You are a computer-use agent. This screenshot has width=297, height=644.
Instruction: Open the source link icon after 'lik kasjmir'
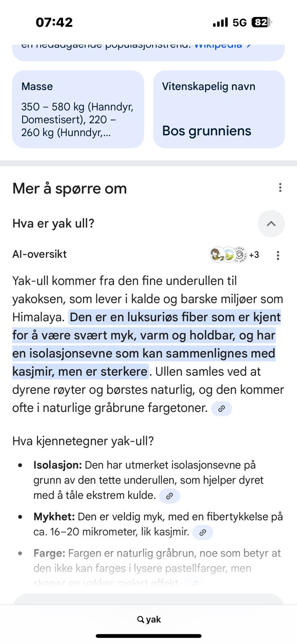point(203,533)
